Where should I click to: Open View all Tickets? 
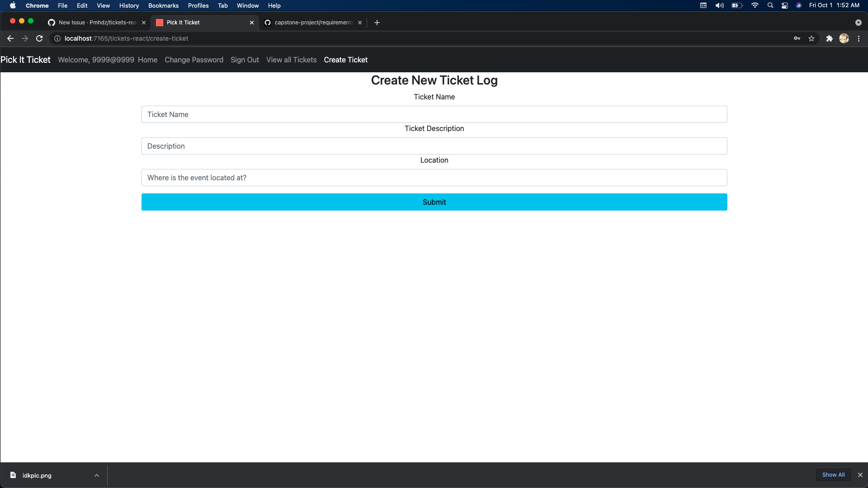coord(291,60)
